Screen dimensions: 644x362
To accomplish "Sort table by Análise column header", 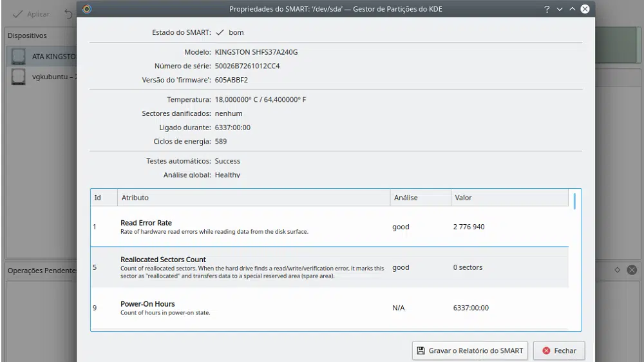I will [x=421, y=198].
